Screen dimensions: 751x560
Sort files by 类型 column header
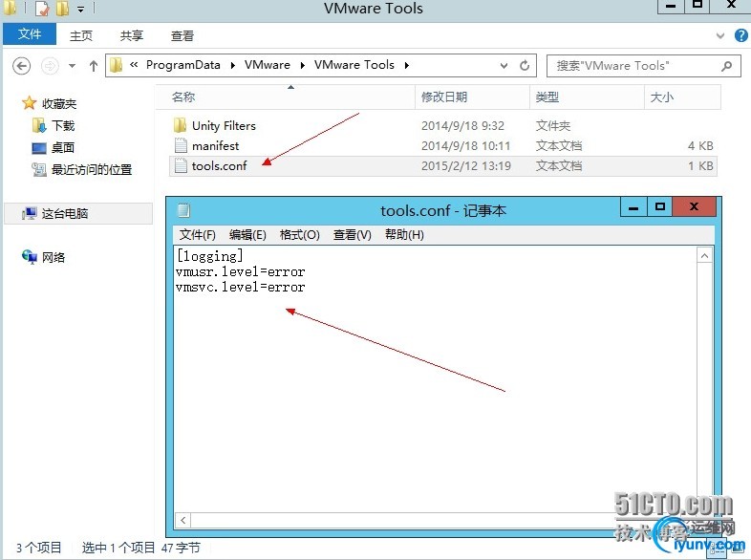[588, 97]
